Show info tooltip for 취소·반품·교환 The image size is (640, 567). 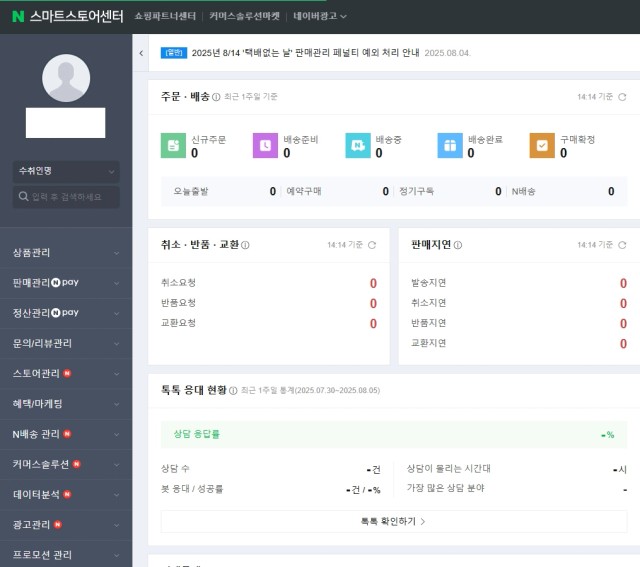(x=245, y=245)
